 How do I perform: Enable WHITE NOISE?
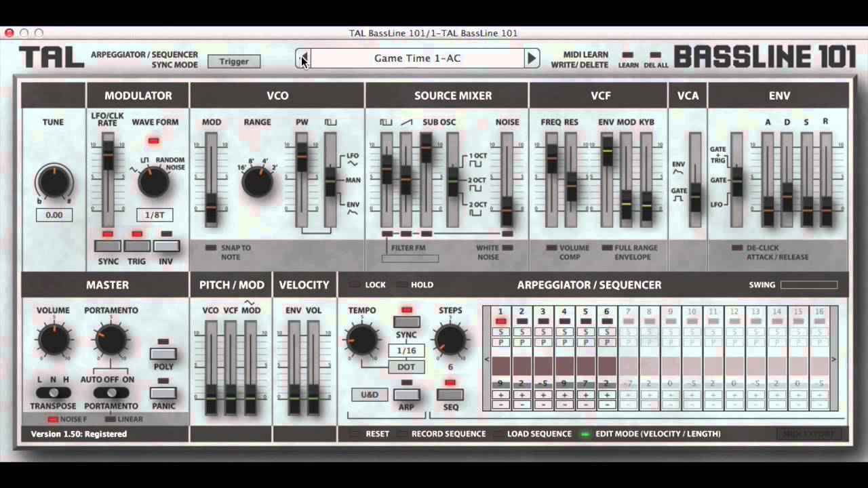click(x=507, y=248)
